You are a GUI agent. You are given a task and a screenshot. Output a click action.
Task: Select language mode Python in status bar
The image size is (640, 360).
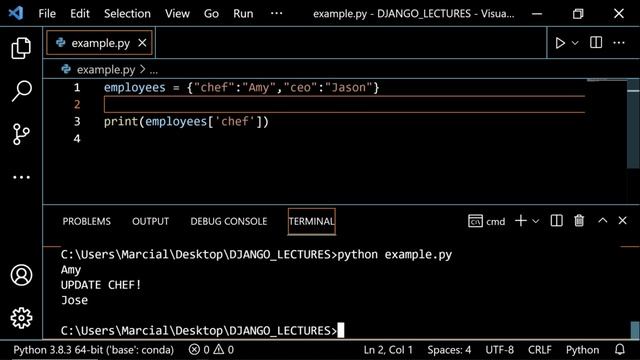pos(582,350)
